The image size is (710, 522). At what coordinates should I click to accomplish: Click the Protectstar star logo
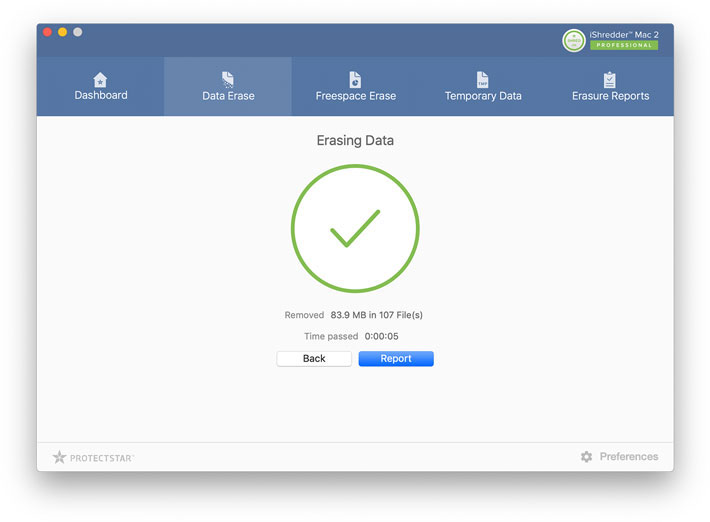coord(59,457)
